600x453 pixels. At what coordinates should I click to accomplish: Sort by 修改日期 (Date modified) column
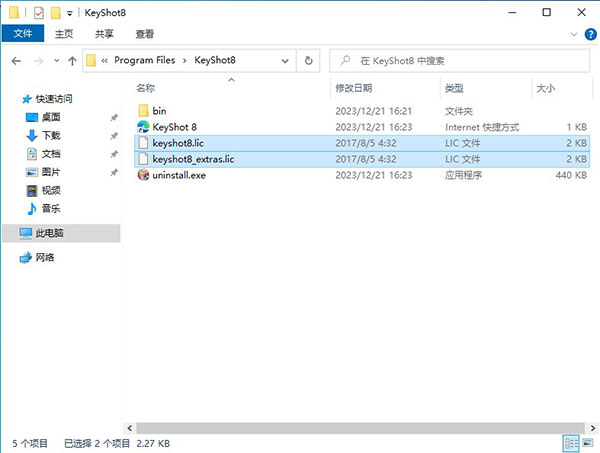pyautogui.click(x=354, y=88)
